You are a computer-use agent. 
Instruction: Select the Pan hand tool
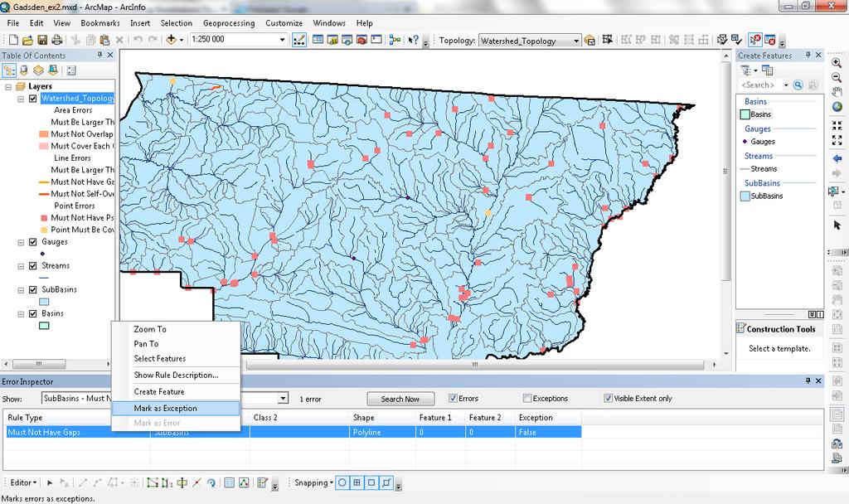(x=837, y=92)
